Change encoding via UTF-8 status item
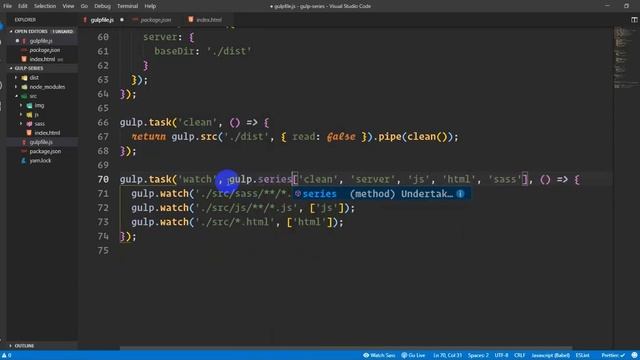This screenshot has height=360, width=640. (x=501, y=356)
